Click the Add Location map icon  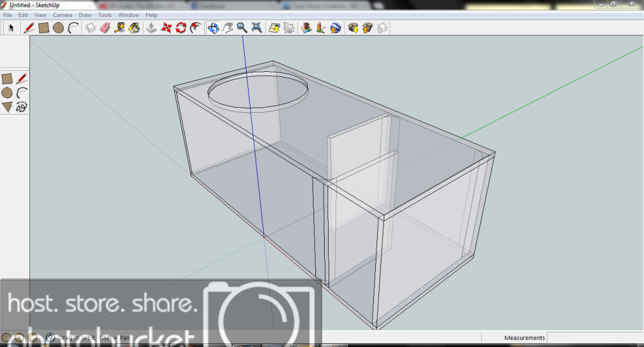click(274, 28)
